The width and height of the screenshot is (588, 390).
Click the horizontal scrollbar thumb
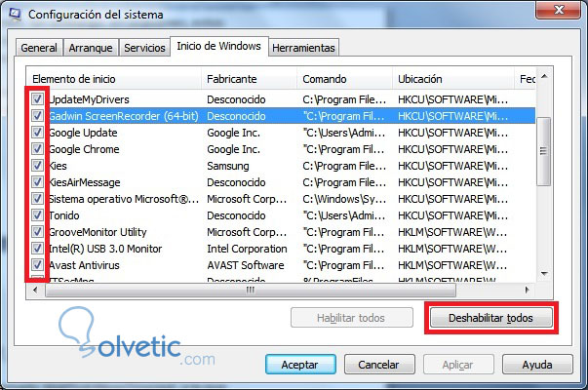(x=251, y=290)
